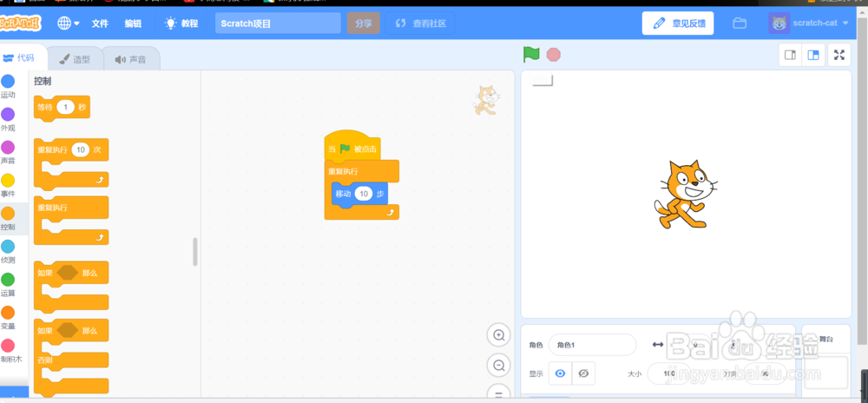868x403 pixels.
Task: Select the 运动 motion category
Action: (x=8, y=86)
